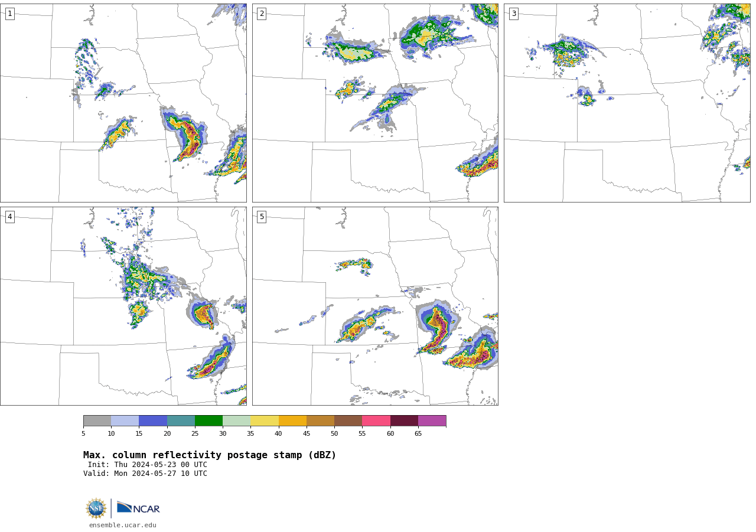
Task: Click the panel label number 4
Action: [x=9, y=217]
